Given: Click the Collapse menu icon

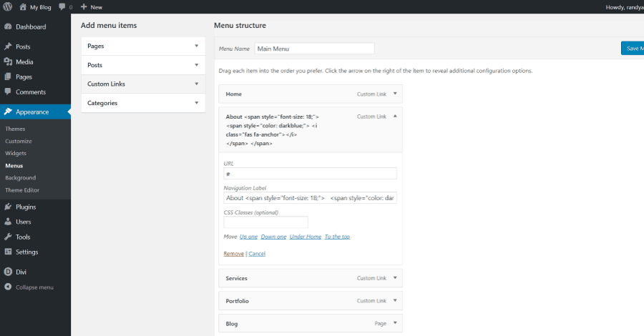Looking at the screenshot, I should pos(8,287).
